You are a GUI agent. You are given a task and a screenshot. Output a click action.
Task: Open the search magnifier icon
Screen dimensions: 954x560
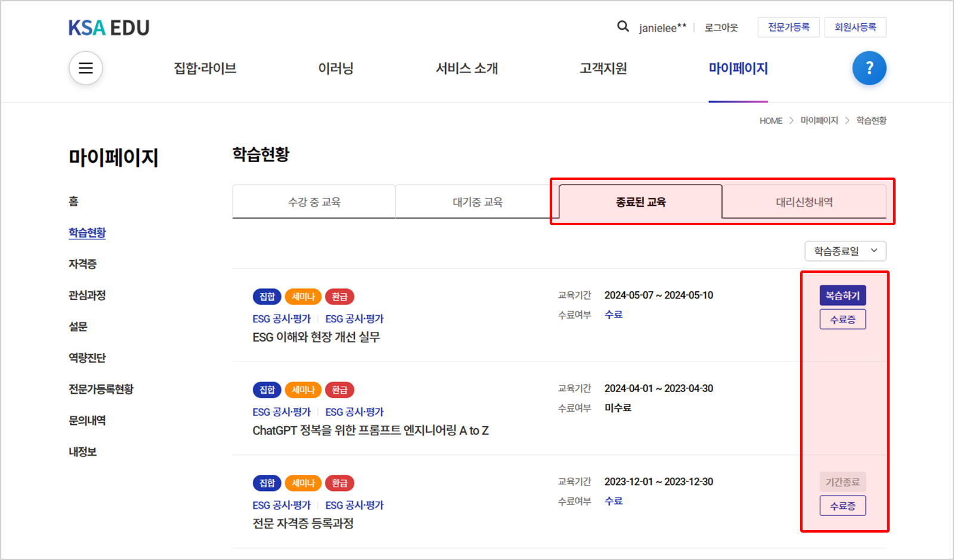click(x=622, y=26)
